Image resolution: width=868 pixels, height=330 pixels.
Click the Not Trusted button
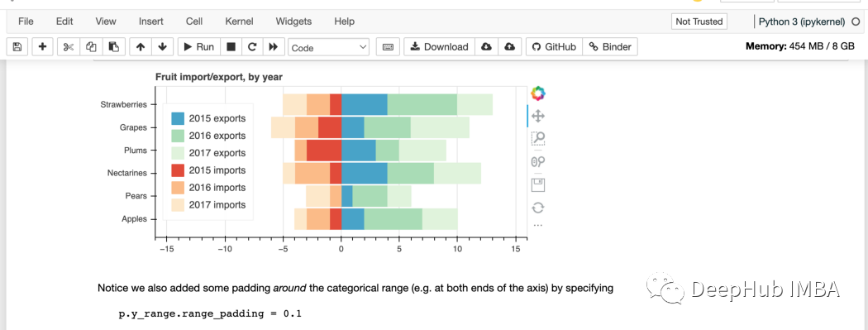[x=699, y=22]
